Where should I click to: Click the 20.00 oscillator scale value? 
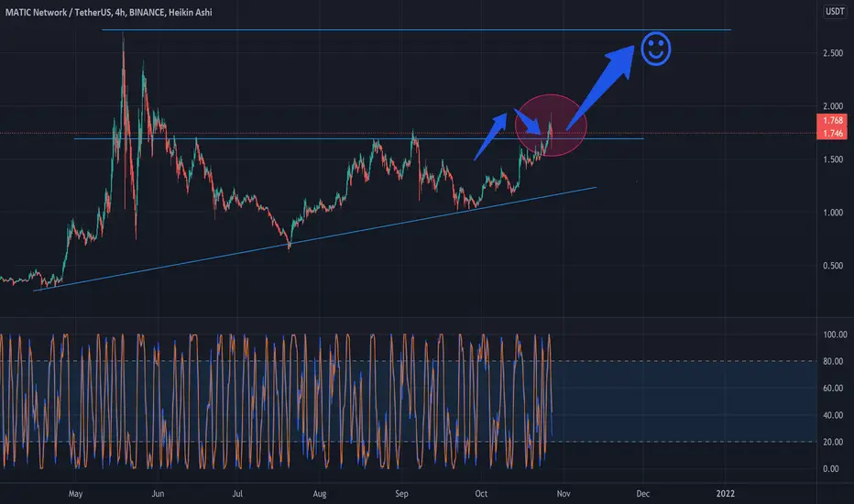[x=833, y=442]
